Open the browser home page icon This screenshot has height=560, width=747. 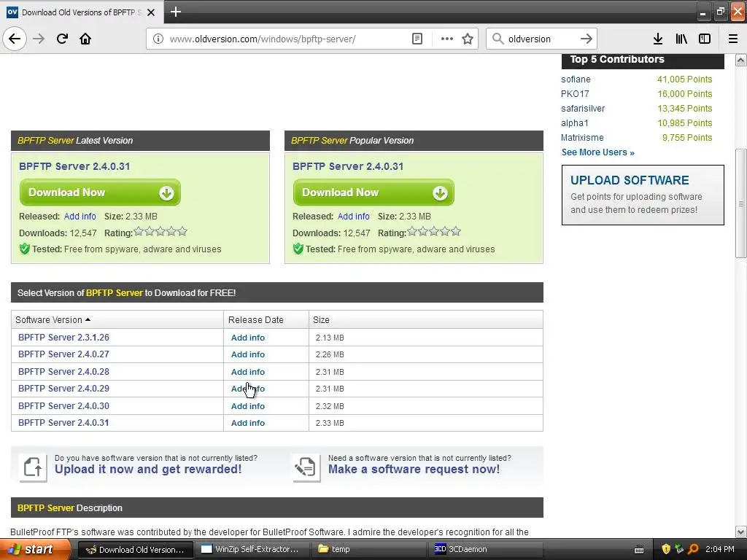[85, 39]
